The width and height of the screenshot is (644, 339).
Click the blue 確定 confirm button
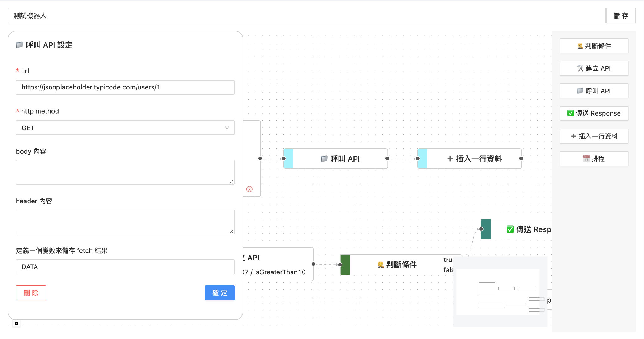pyautogui.click(x=220, y=293)
